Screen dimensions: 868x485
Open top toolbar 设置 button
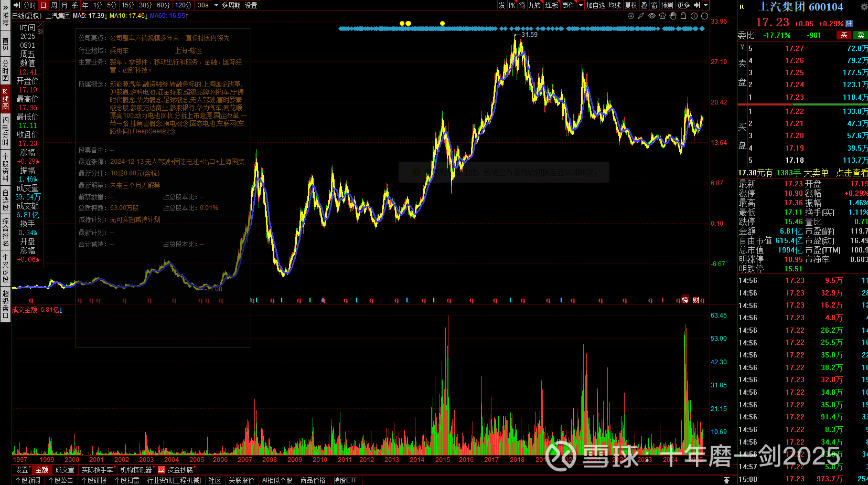(251, 5)
